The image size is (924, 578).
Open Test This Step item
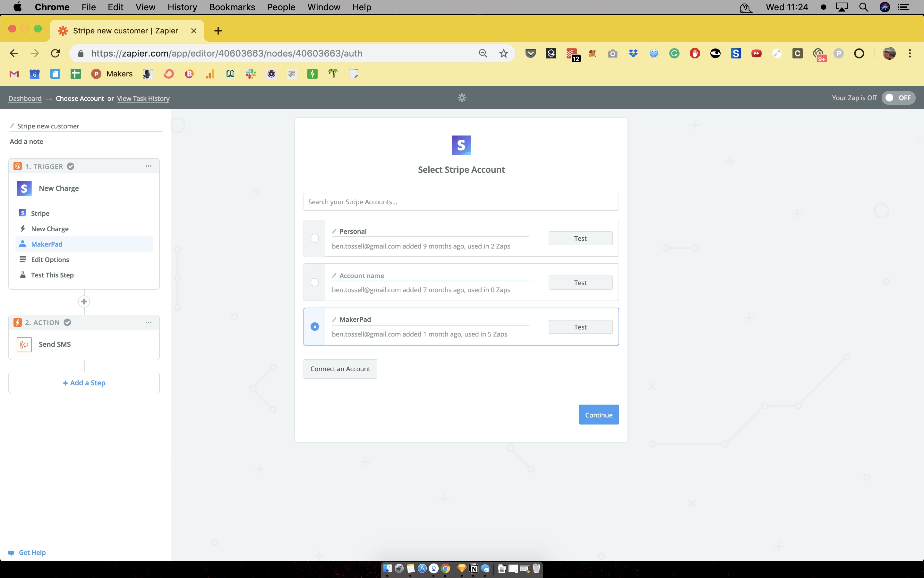[84, 275]
